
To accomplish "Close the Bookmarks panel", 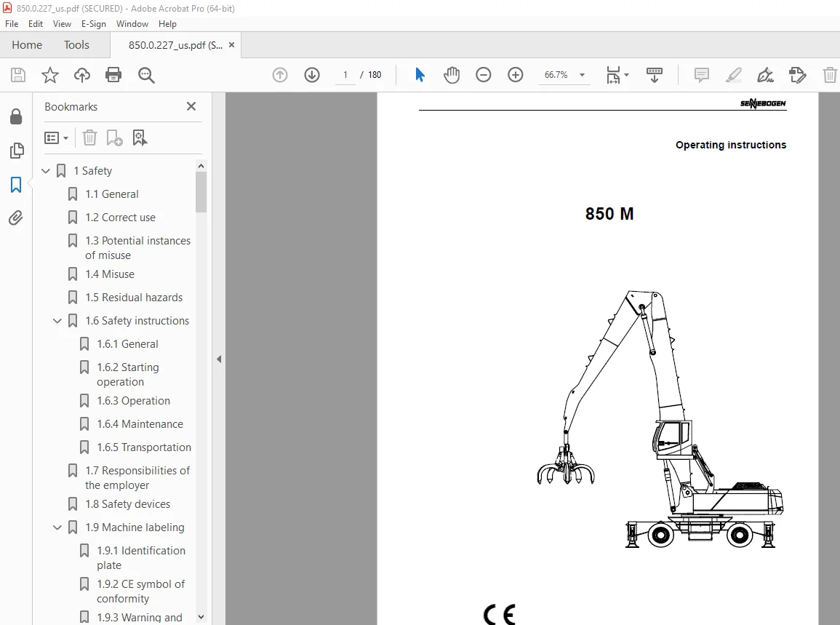I will (x=191, y=106).
